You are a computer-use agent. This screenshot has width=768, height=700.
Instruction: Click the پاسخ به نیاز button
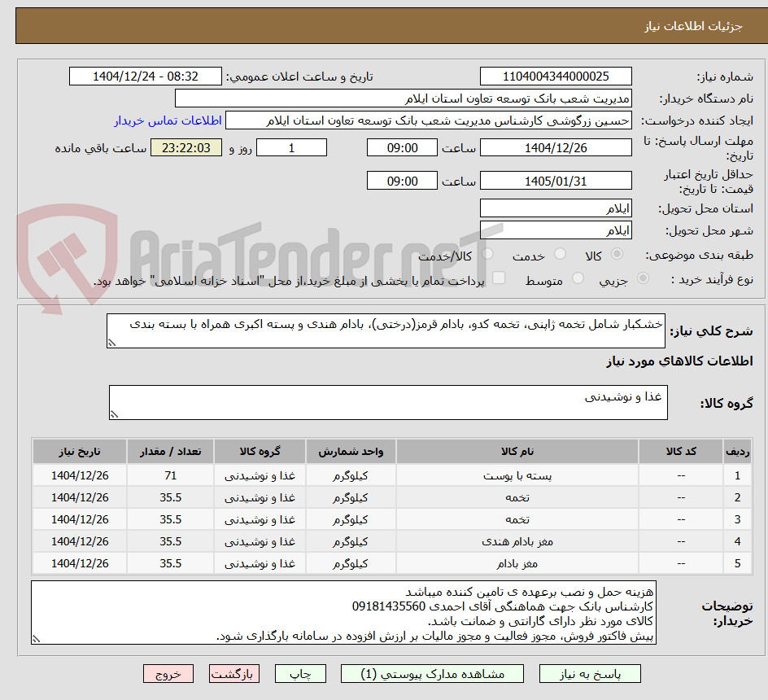coord(590,674)
